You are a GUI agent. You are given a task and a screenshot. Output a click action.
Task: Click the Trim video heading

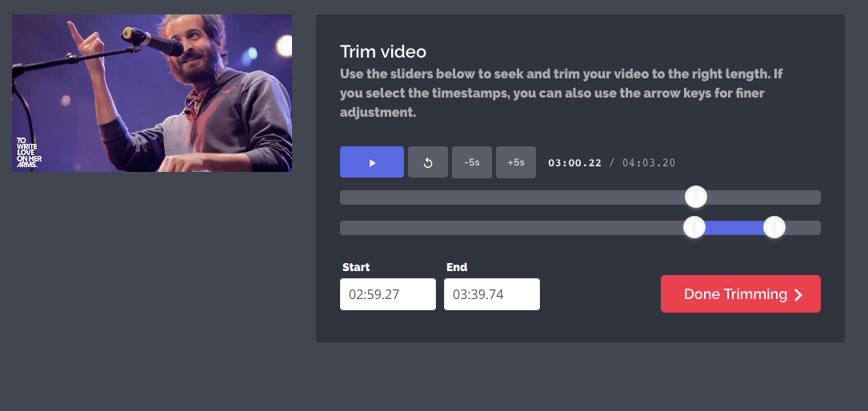(383, 51)
